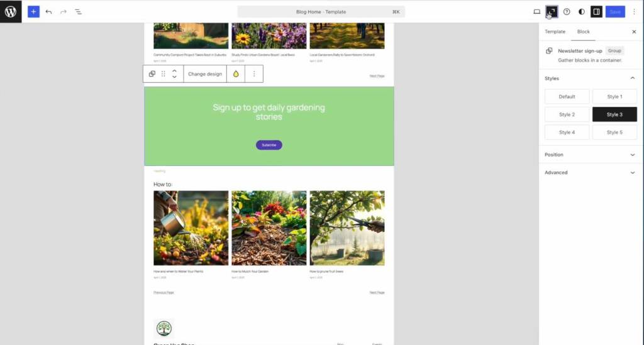Undo the last change
The height and width of the screenshot is (345, 644).
[48, 11]
